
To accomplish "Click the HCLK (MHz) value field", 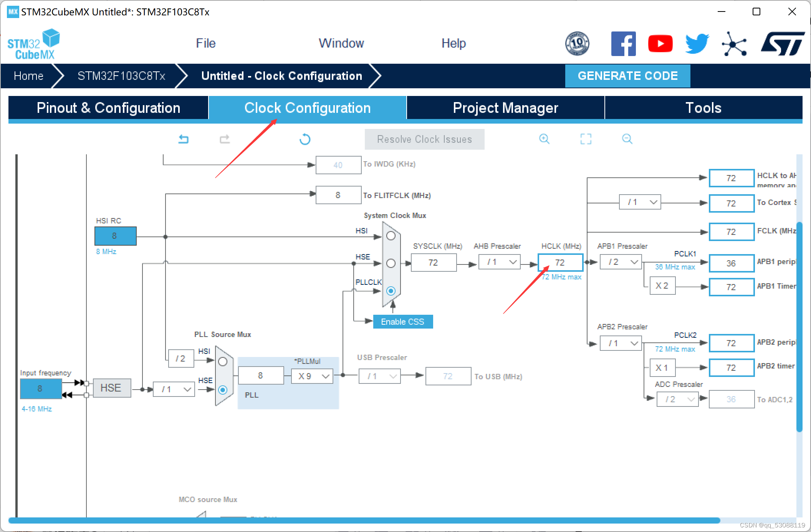I will pyautogui.click(x=560, y=263).
